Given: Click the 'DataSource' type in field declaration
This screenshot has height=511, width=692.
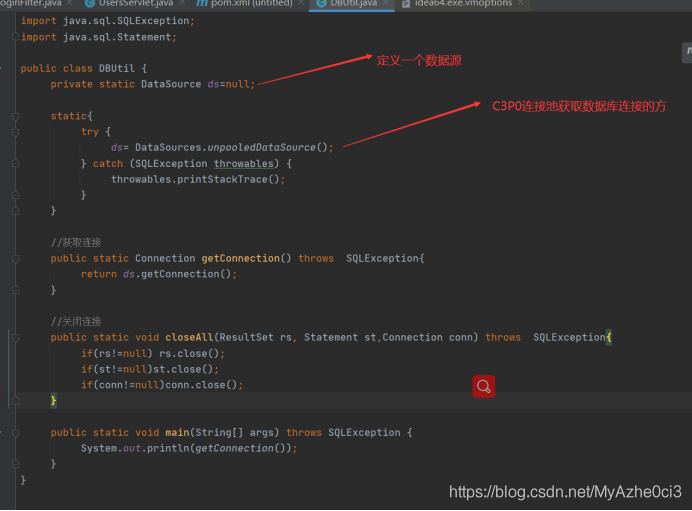Looking at the screenshot, I should (x=171, y=84).
